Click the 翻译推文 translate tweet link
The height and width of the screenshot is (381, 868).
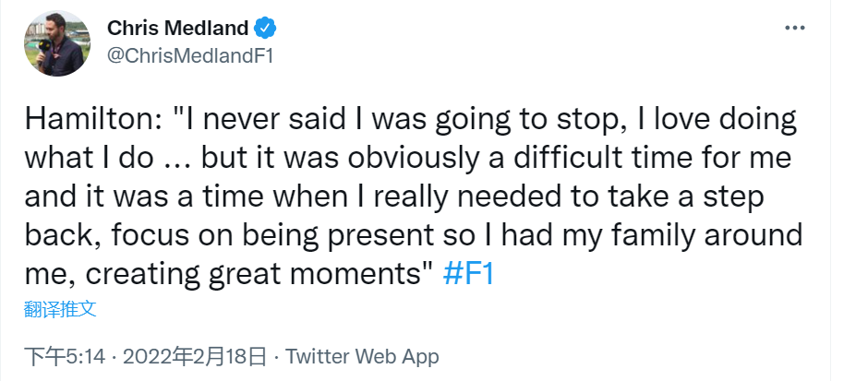[x=60, y=309]
